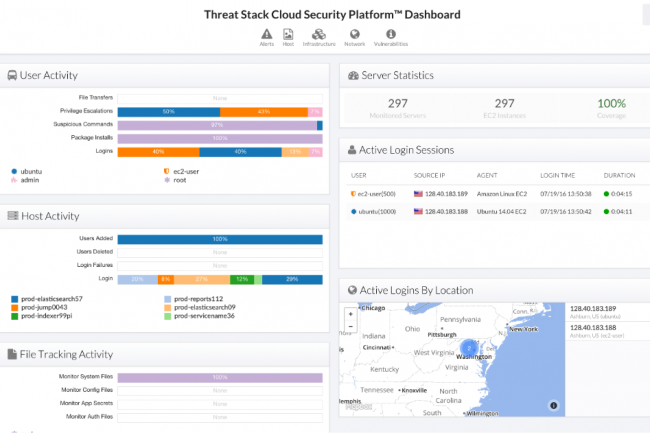This screenshot has width=650, height=433.
Task: Click the 27% light orange Login segment
Action: click(202, 280)
